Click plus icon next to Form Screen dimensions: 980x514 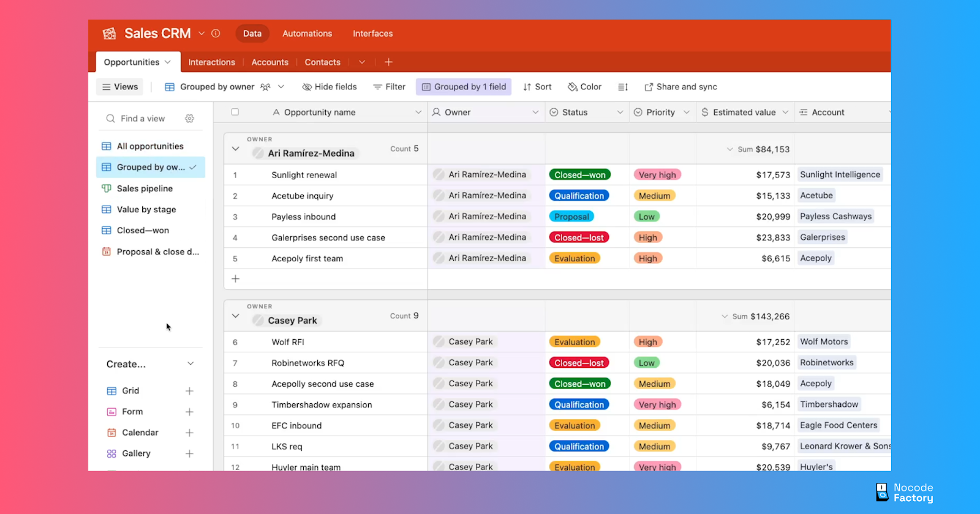(x=189, y=412)
